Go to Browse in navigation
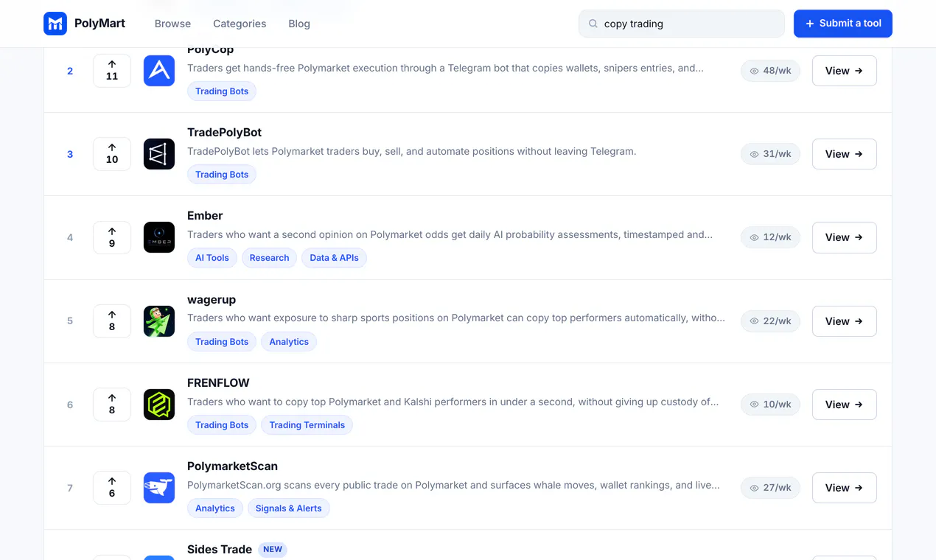Viewport: 936px width, 560px height. (172, 24)
